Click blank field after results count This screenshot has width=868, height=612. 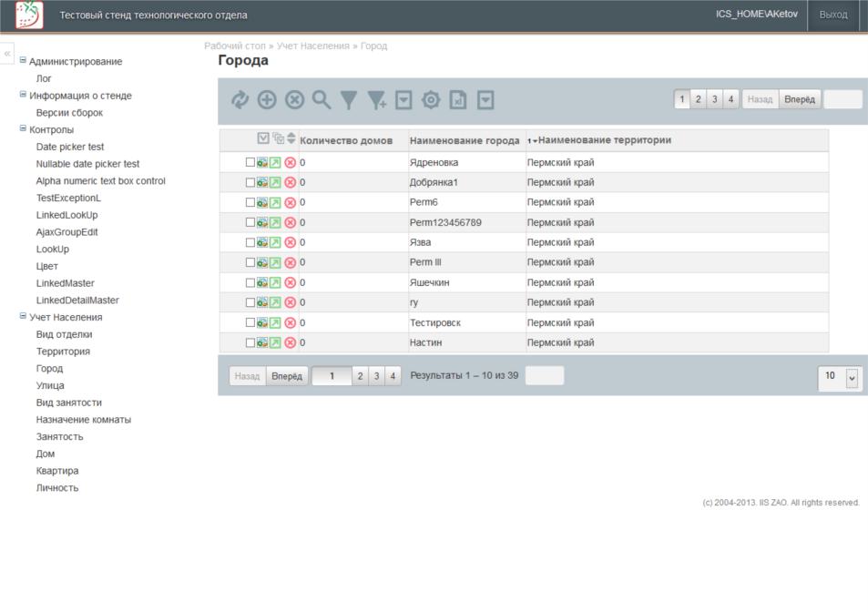(545, 375)
